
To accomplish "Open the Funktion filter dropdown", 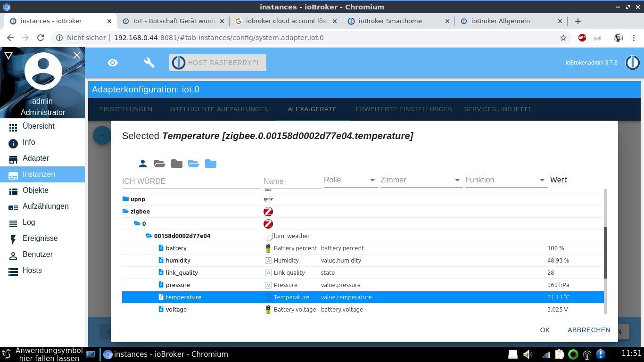I will tap(505, 180).
